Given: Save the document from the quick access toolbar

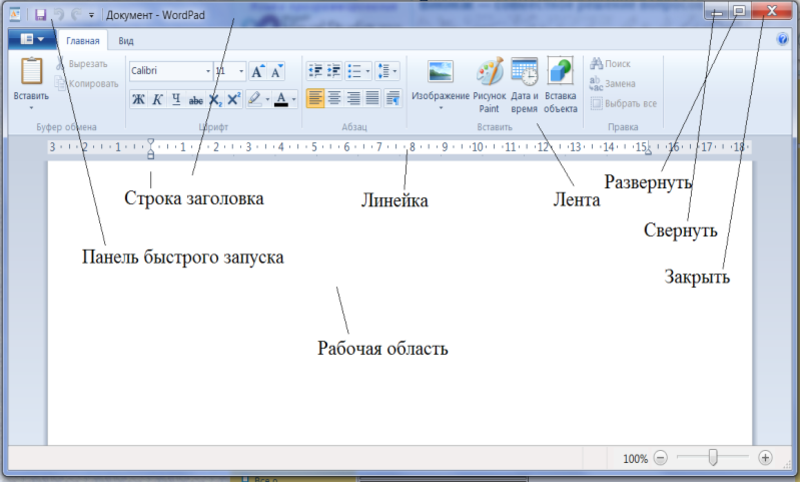Looking at the screenshot, I should (x=41, y=16).
